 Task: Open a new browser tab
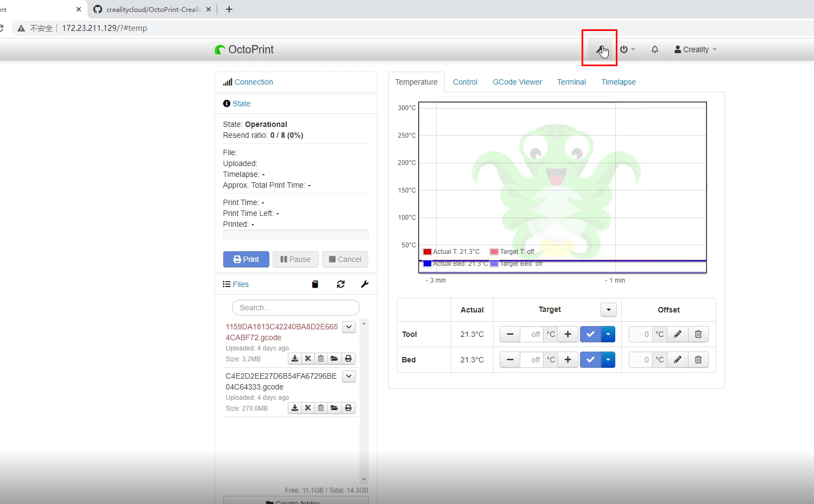point(229,9)
